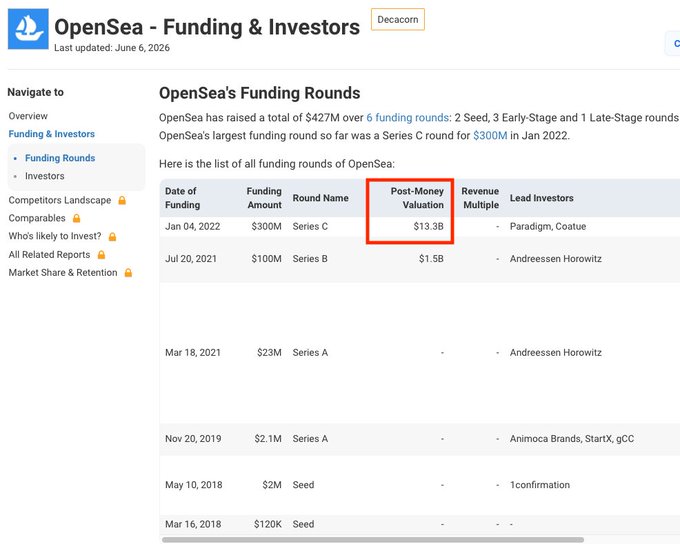Select Funding & Investors in the sidebar
The width and height of the screenshot is (680, 544).
coord(52,134)
